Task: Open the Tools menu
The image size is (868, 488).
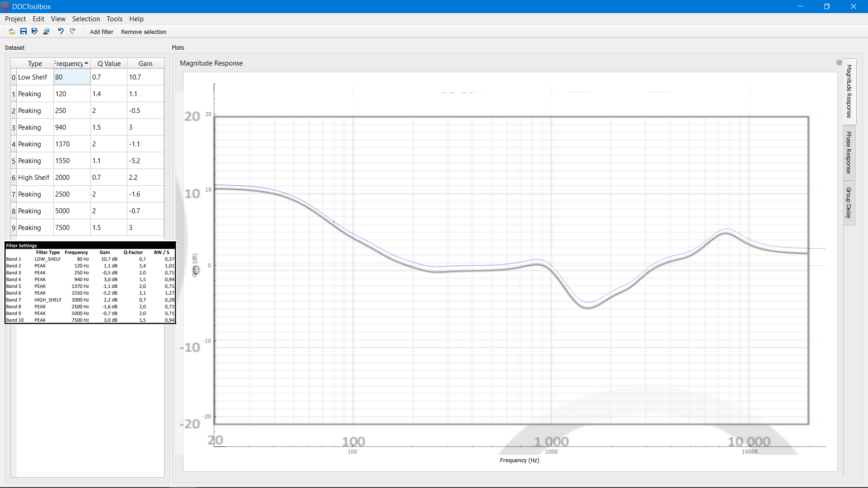Action: point(114,19)
